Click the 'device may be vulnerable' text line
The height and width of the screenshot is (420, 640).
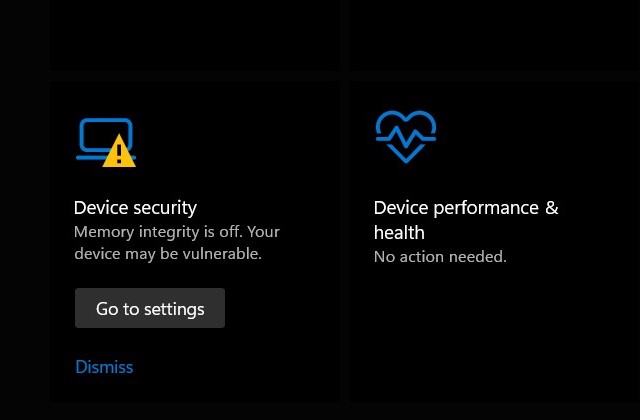click(168, 254)
